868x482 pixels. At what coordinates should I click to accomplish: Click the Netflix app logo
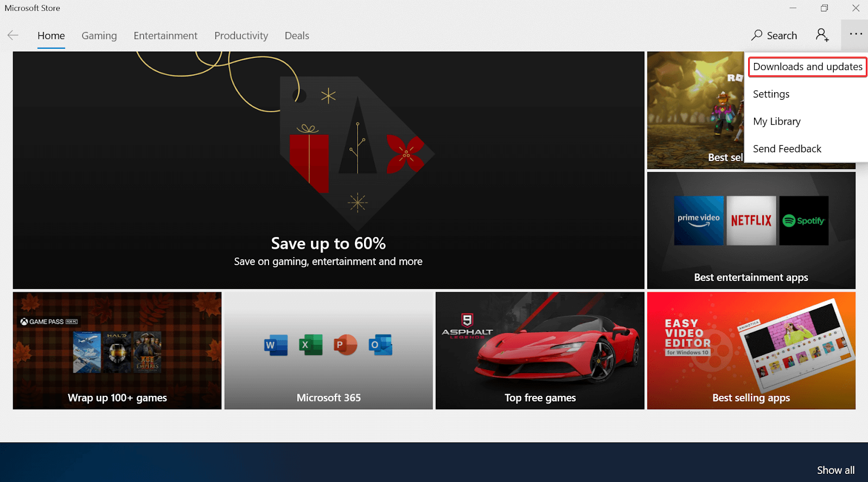click(x=751, y=221)
